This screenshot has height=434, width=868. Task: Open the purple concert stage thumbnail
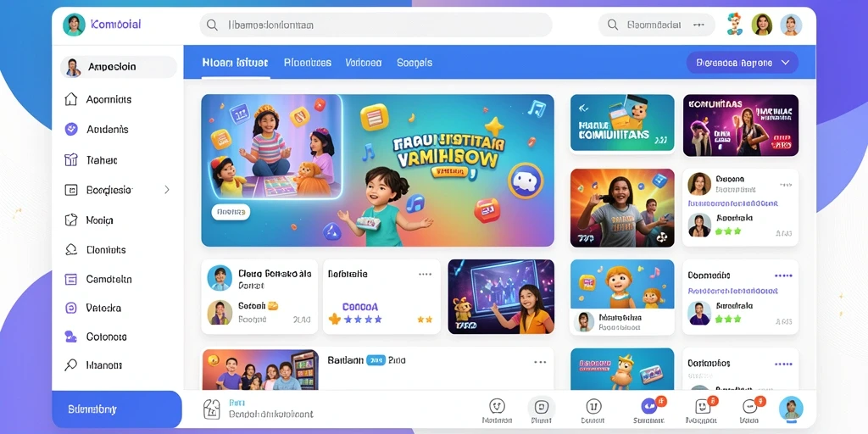click(501, 296)
